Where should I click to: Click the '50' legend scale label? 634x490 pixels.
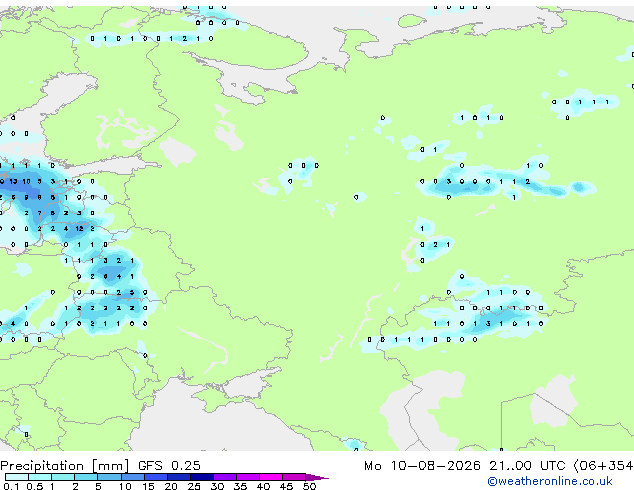(310, 486)
